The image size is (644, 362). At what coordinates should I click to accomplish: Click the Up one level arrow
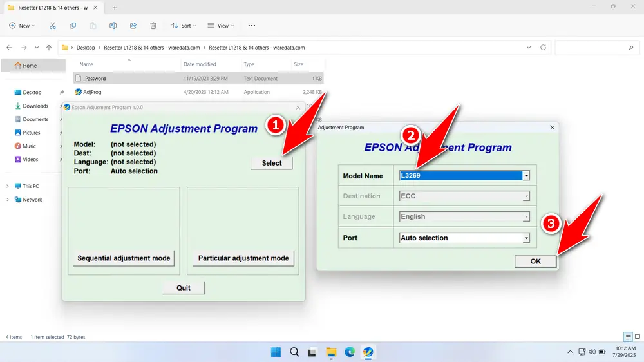click(x=49, y=48)
